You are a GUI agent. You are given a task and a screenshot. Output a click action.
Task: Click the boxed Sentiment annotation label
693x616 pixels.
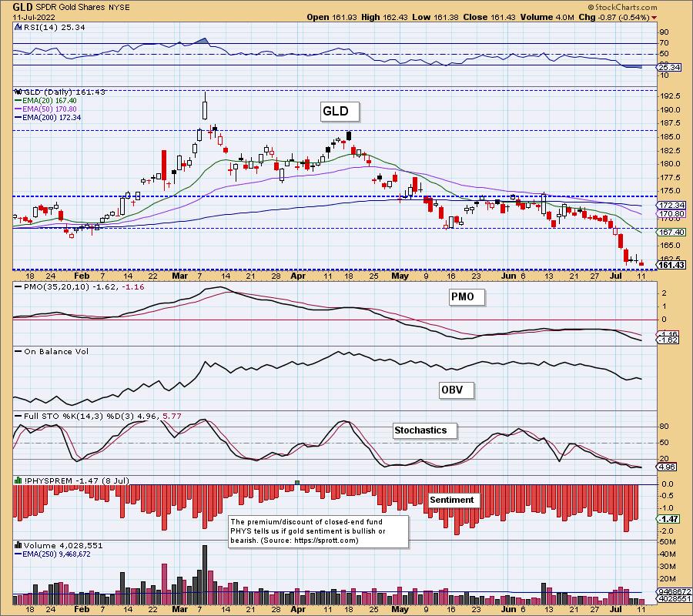pyautogui.click(x=454, y=500)
